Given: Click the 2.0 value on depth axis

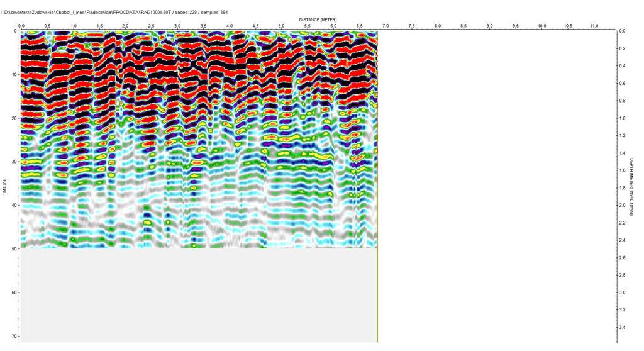Looking at the screenshot, I should 622,206.
